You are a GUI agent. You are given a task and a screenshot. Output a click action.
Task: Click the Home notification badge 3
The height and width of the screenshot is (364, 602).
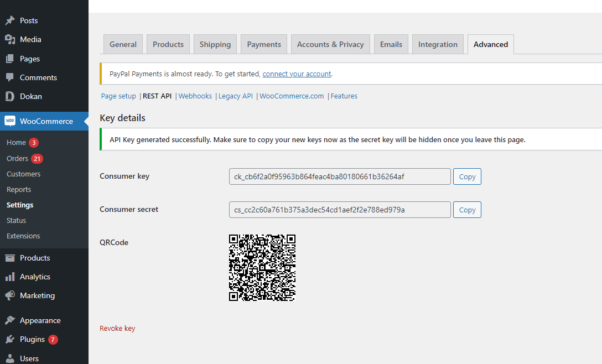[34, 143]
